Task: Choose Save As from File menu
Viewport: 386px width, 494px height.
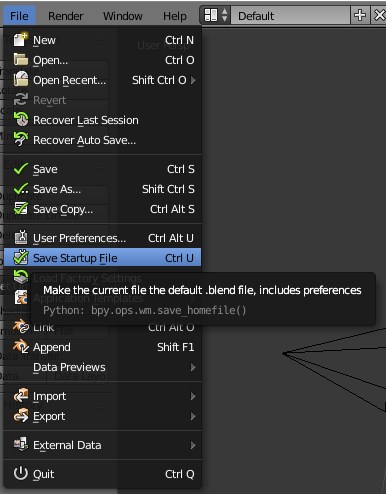Action: coord(103,189)
